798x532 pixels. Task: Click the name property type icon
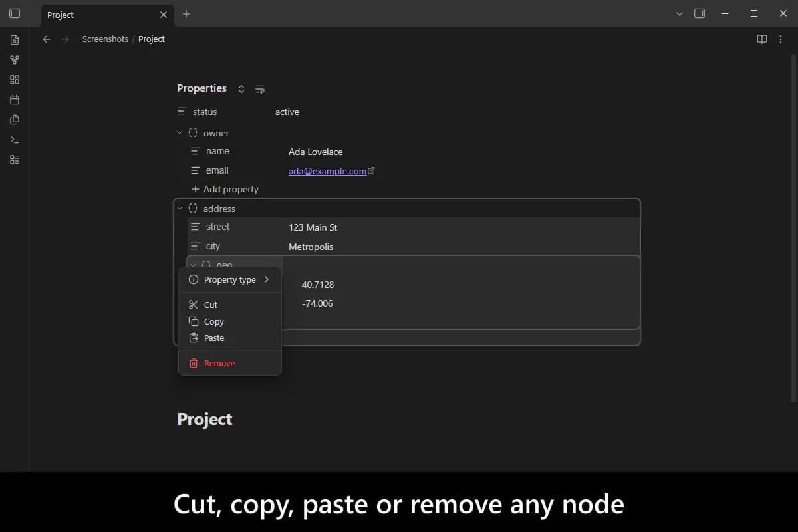click(196, 151)
